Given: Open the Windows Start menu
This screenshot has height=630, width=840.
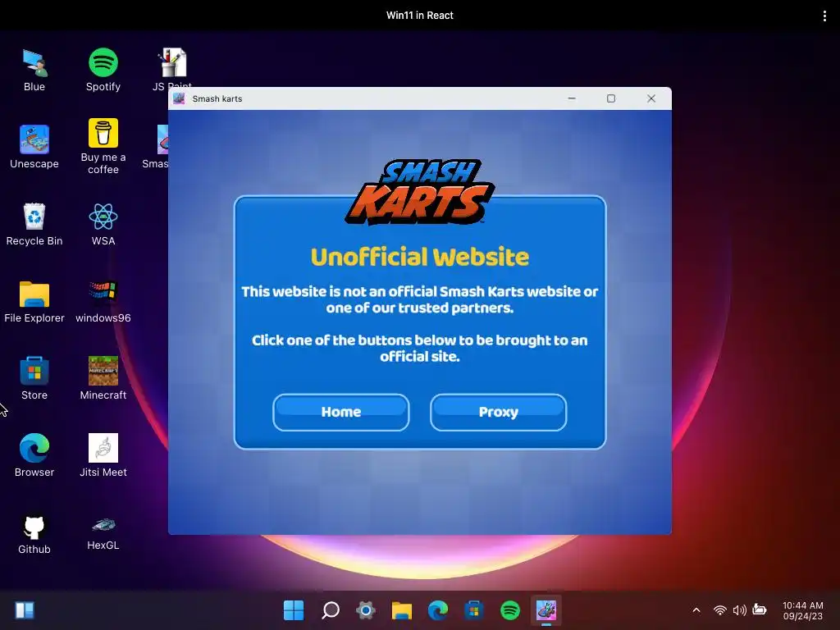Looking at the screenshot, I should [294, 610].
